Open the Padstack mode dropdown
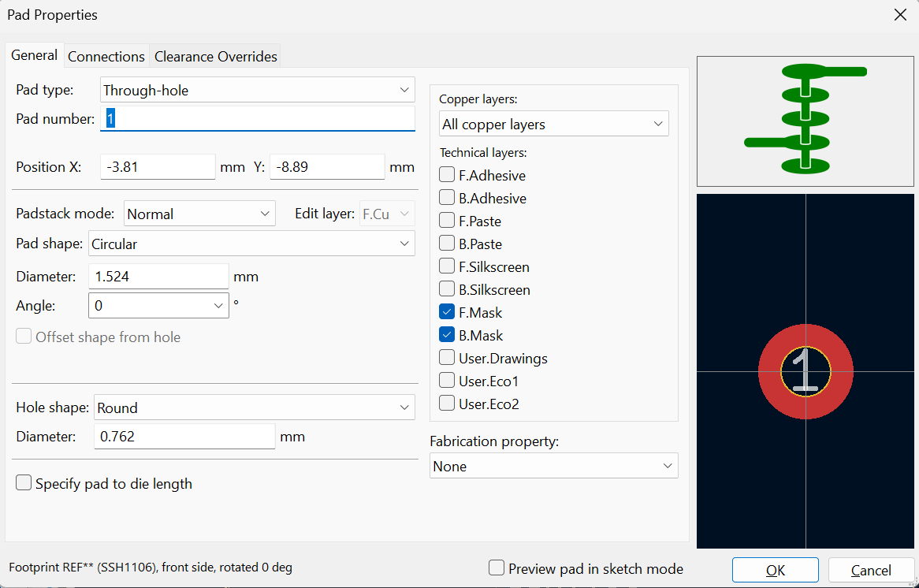The height and width of the screenshot is (588, 919). 199,214
